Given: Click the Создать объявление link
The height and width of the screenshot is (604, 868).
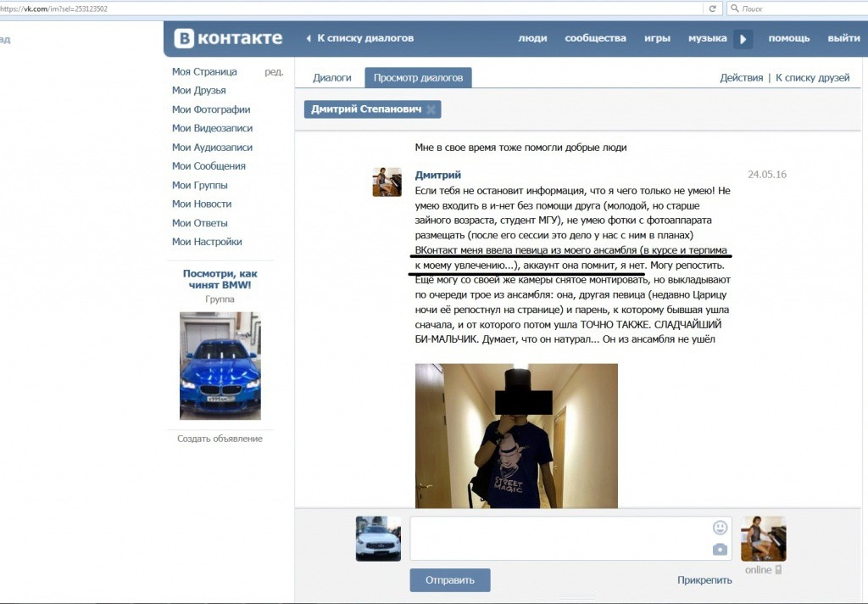Looking at the screenshot, I should [x=220, y=439].
